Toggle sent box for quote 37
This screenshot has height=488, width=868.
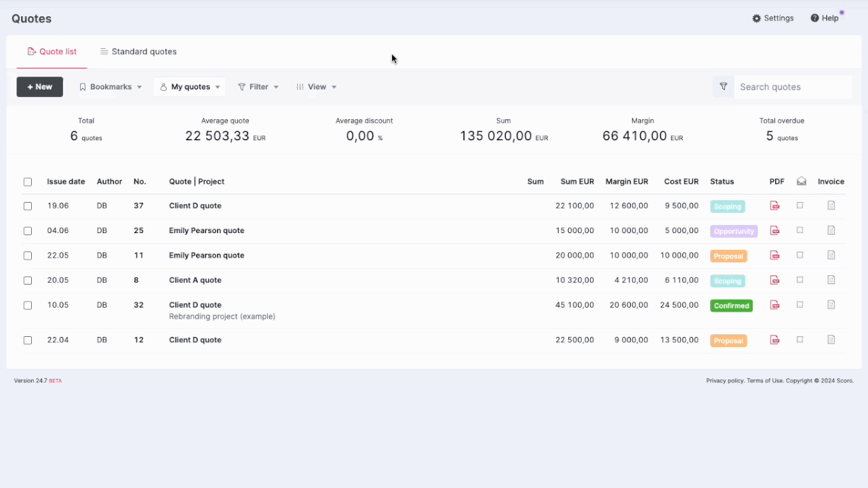[800, 205]
